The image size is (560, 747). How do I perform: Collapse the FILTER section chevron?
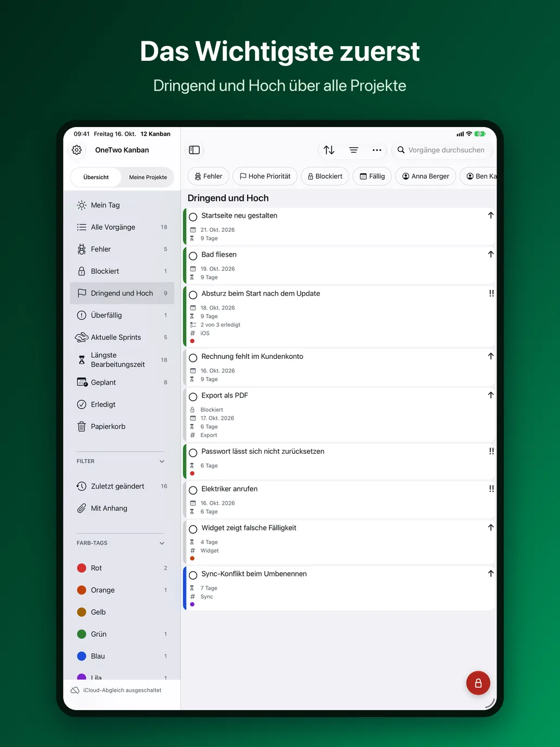pos(162,461)
